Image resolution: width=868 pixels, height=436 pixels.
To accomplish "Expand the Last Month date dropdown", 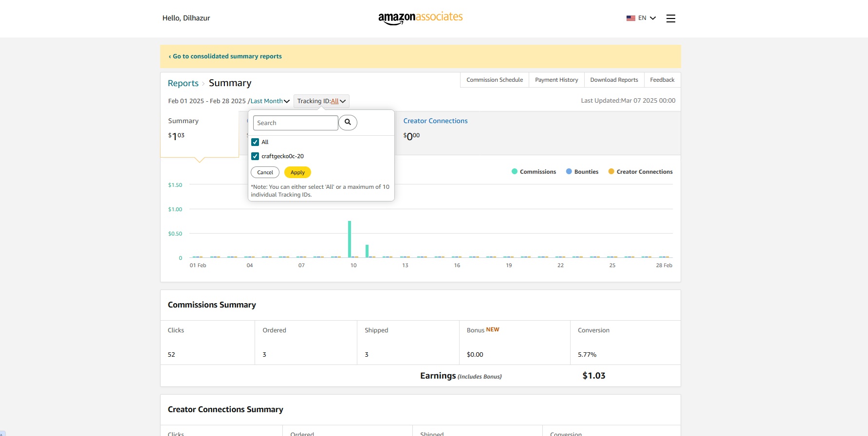I will click(270, 101).
